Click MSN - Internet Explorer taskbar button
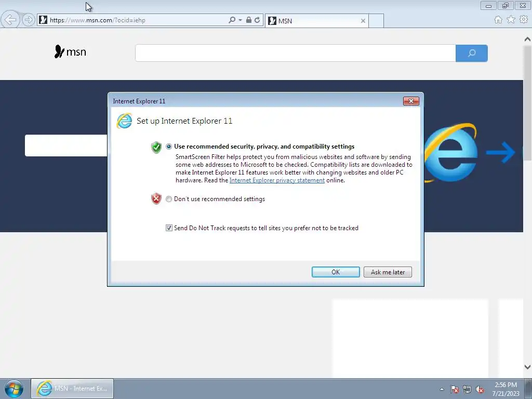 point(72,389)
